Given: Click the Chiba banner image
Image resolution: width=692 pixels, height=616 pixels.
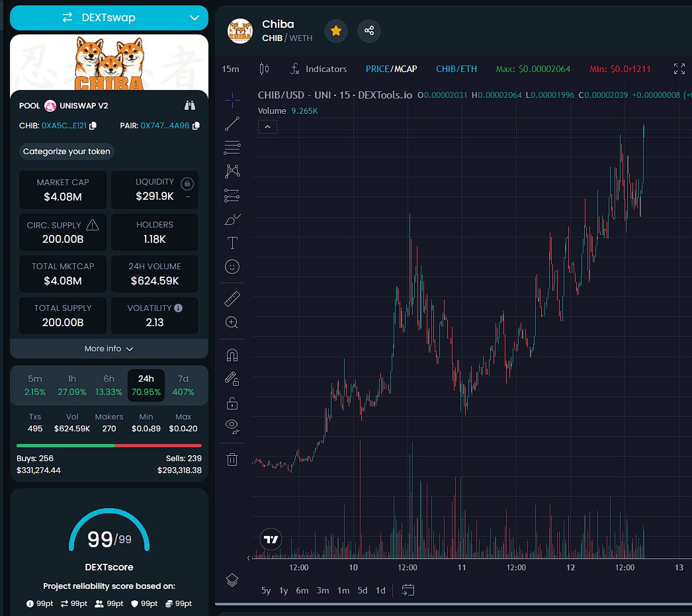Looking at the screenshot, I should [x=109, y=62].
